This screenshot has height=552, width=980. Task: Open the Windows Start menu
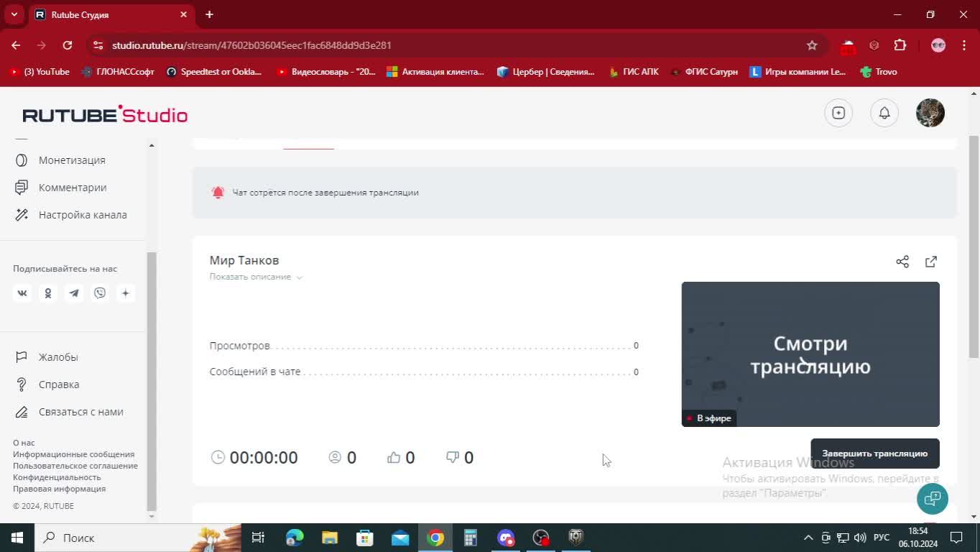tap(17, 538)
